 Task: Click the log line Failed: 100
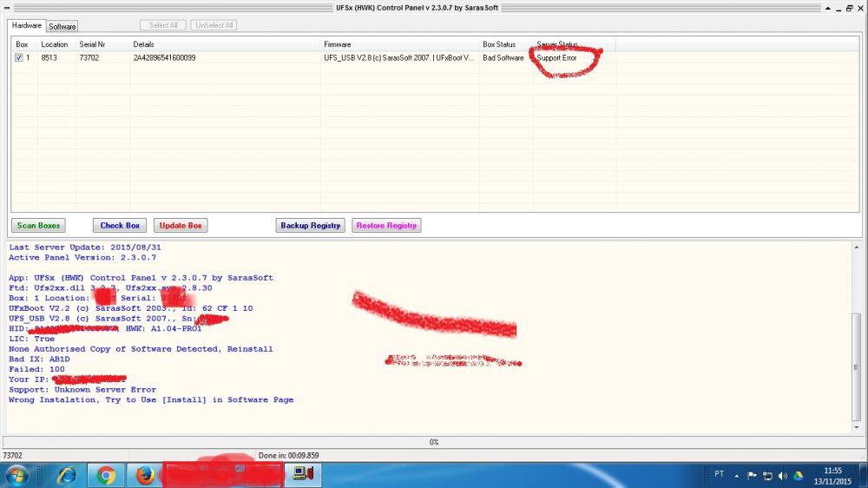pos(36,369)
